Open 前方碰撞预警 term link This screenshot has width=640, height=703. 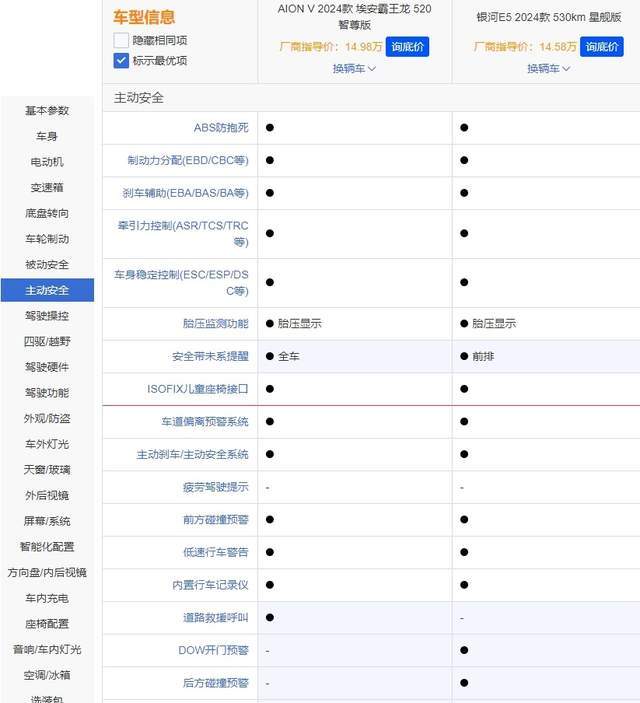click(x=215, y=520)
